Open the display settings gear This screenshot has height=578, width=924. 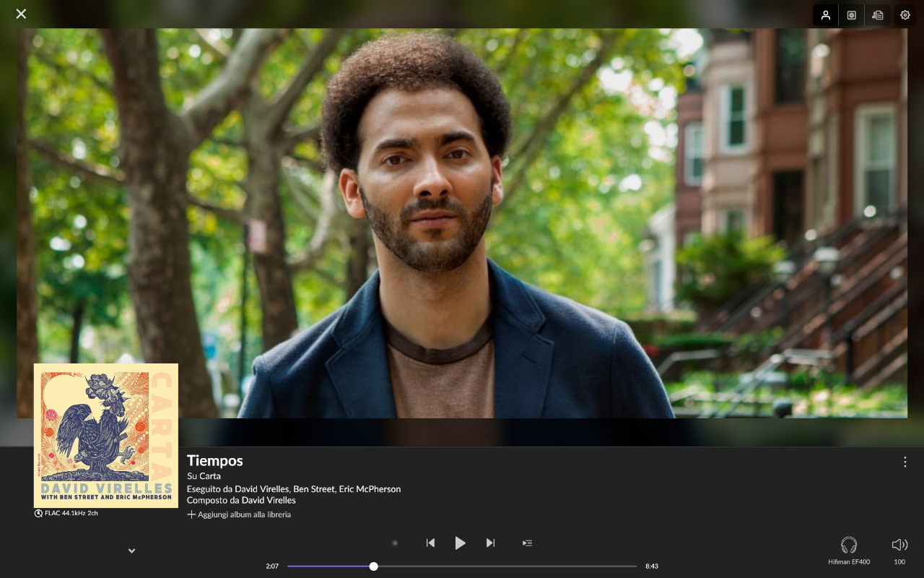pos(905,15)
